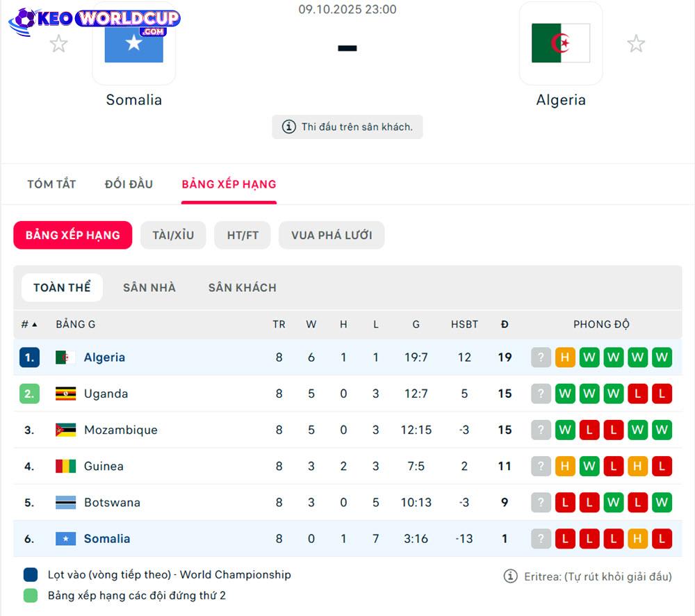Click Mozambique flag in standings table
This screenshot has width=695, height=616.
click(65, 430)
